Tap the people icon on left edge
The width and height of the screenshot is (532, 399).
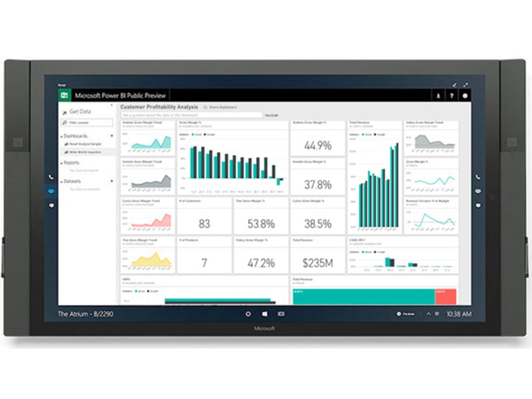(51, 191)
